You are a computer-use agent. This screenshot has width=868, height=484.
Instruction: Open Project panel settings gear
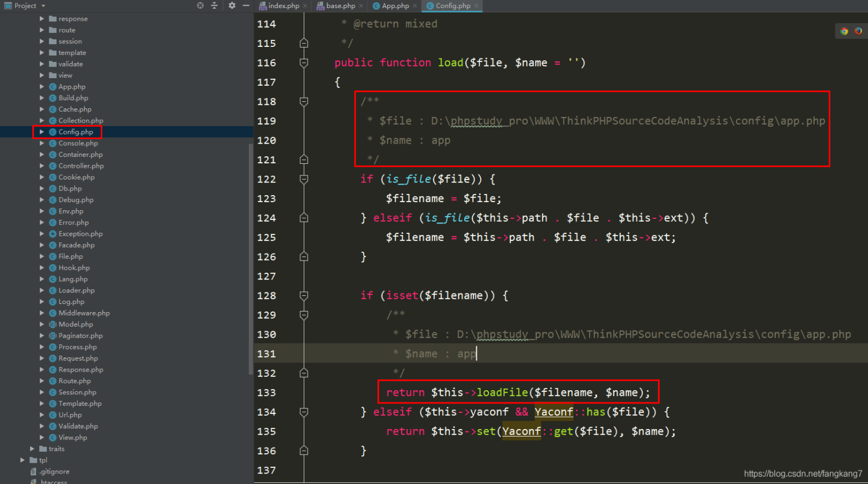[231, 5]
